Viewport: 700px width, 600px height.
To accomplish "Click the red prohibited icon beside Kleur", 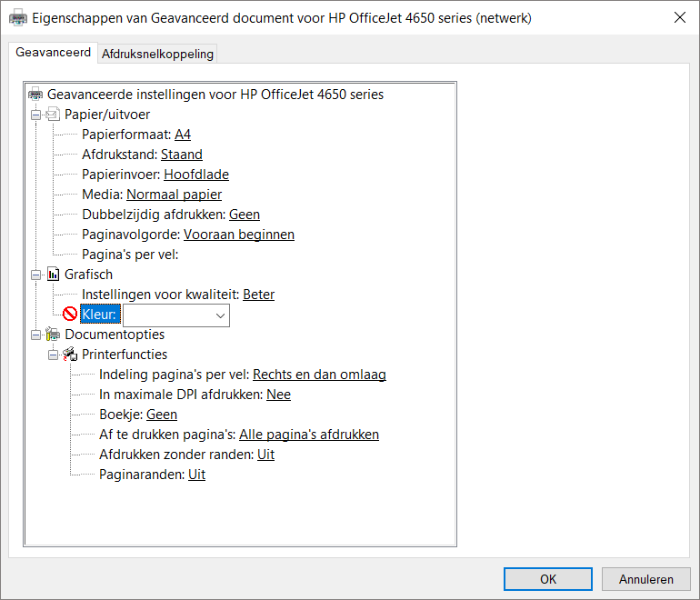I will 70,315.
